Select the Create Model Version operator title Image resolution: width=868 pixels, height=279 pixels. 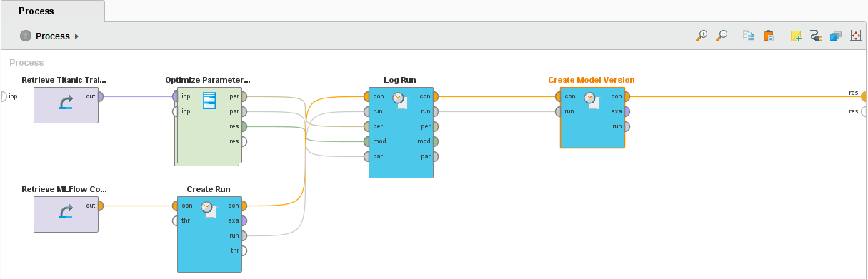[592, 80]
